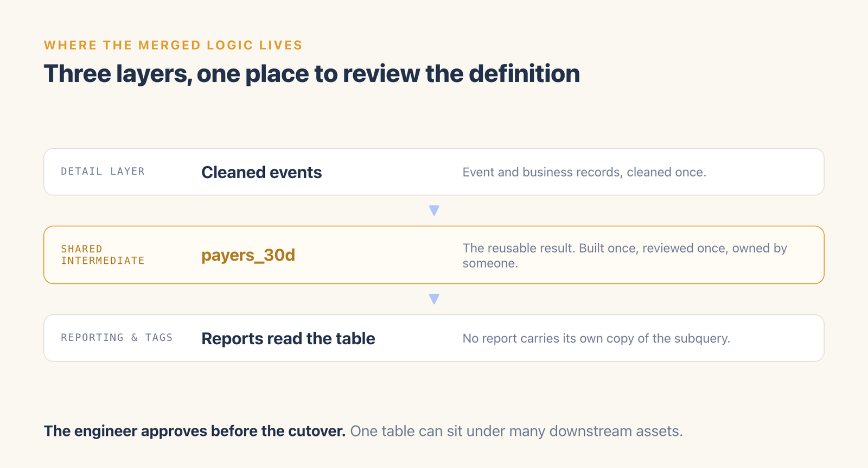Select the 'REPORTING & TAGS' label

tap(117, 338)
